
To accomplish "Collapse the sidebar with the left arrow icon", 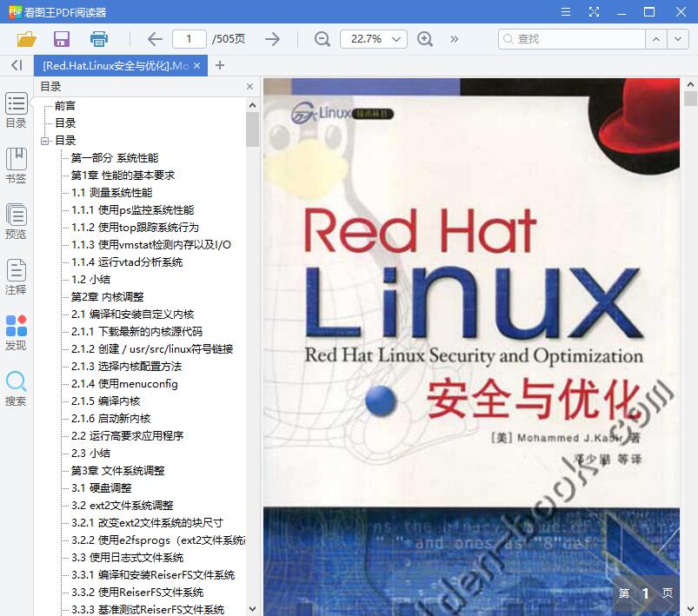I will coord(17,65).
